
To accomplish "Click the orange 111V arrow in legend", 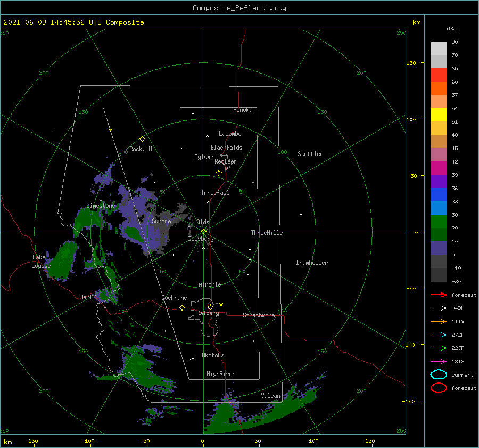I will [439, 321].
